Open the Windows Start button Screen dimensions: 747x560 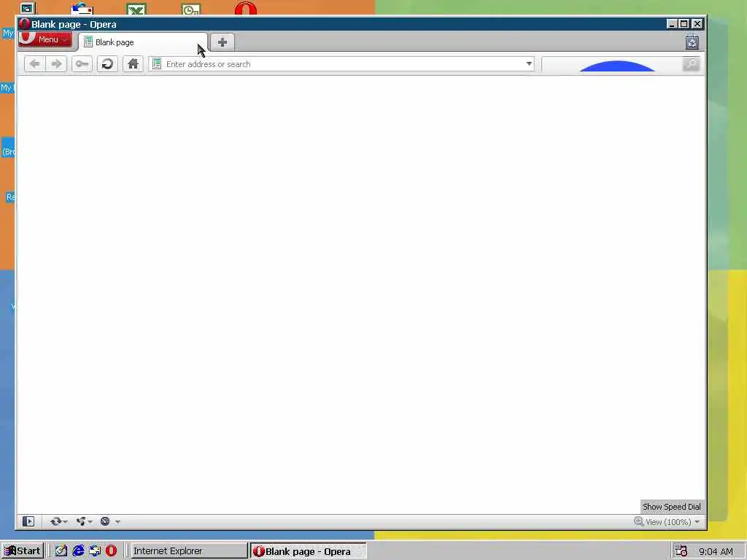[23, 551]
